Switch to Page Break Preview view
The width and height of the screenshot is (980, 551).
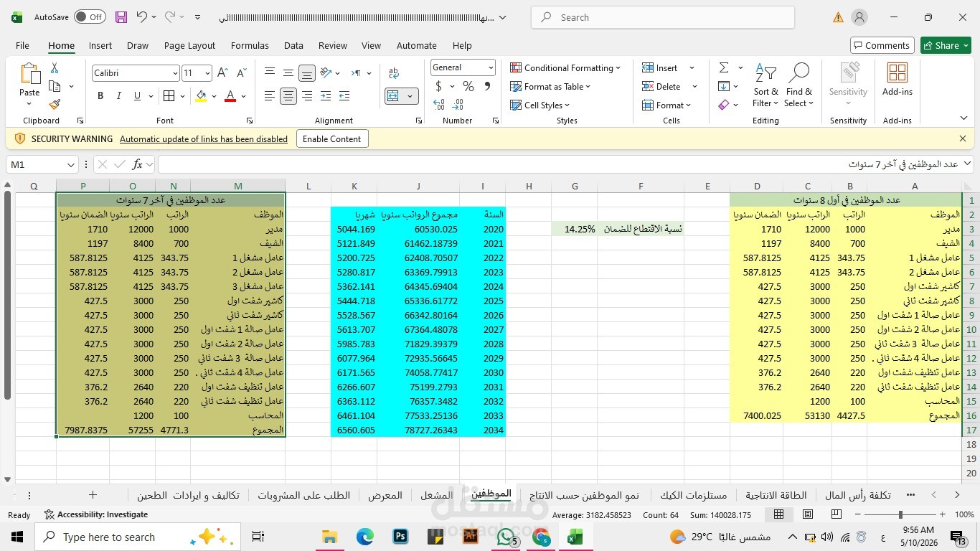837,514
